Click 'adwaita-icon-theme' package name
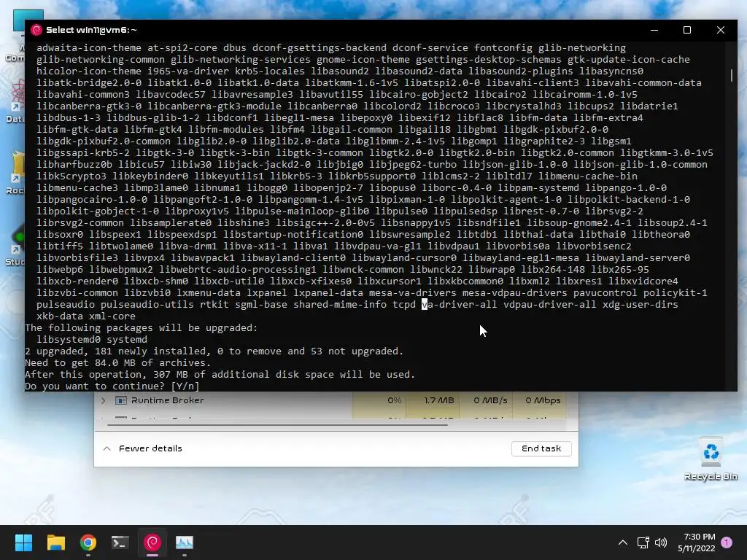Screen dimensions: 747x560 click(88, 47)
